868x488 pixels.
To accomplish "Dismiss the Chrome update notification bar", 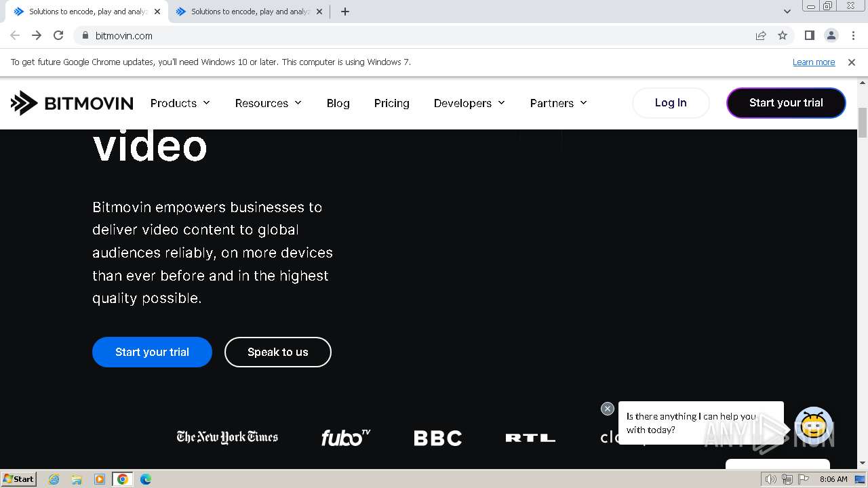I will [852, 62].
